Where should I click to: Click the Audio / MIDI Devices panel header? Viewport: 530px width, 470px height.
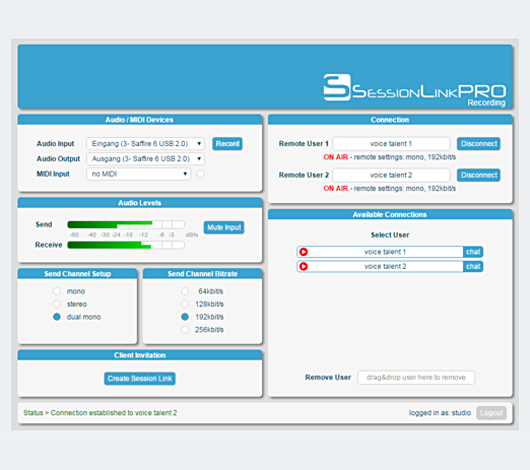tap(140, 120)
